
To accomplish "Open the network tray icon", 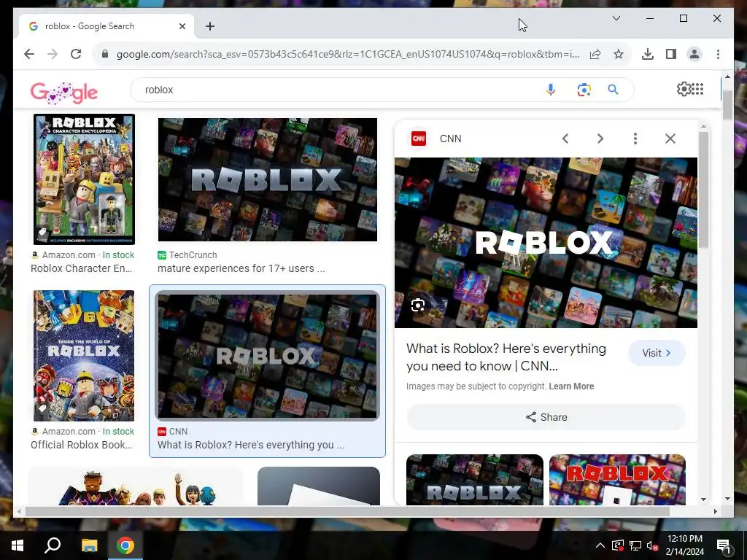I will click(635, 545).
